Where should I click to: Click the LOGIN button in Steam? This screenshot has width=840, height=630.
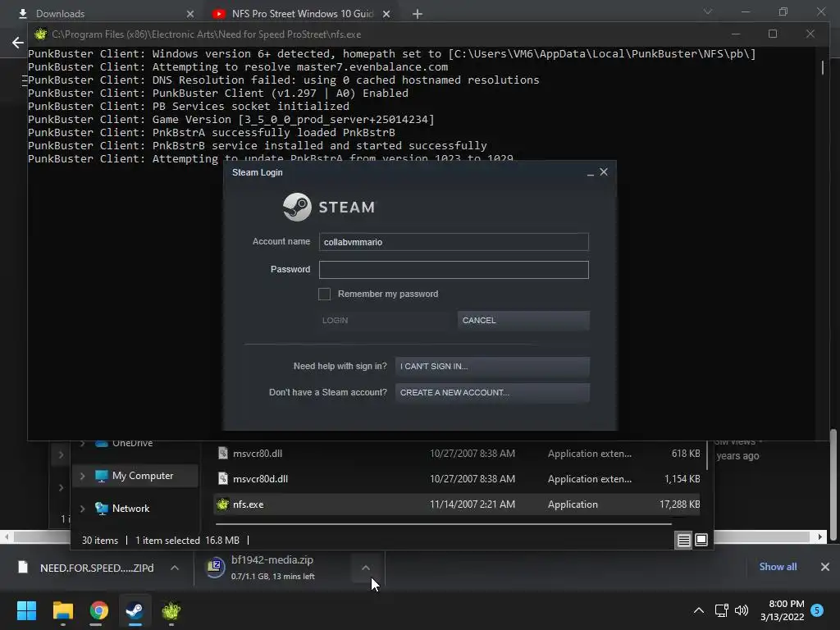point(384,320)
